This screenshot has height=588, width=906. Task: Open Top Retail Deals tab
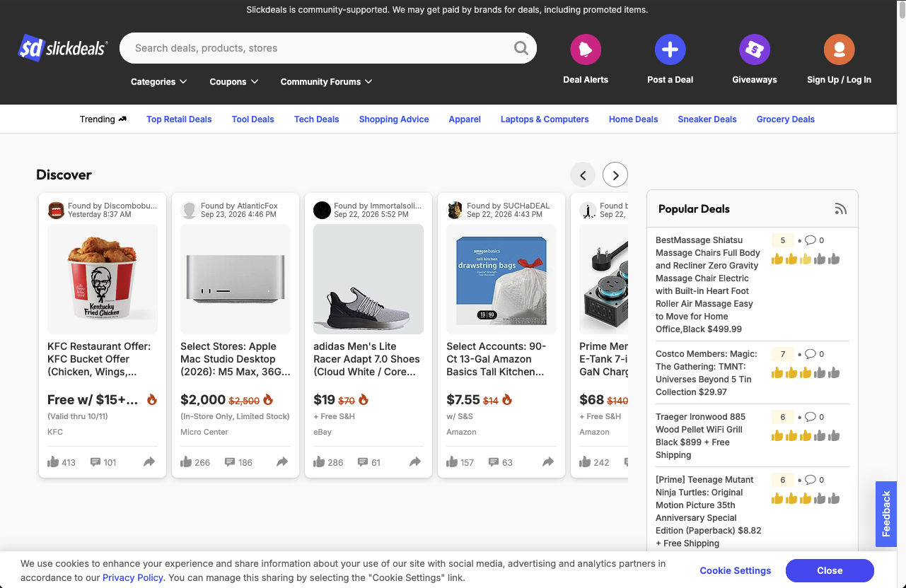[179, 119]
